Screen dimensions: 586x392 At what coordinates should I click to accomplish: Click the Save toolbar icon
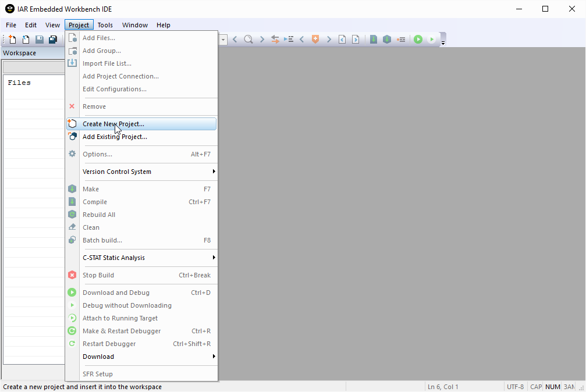pos(39,39)
